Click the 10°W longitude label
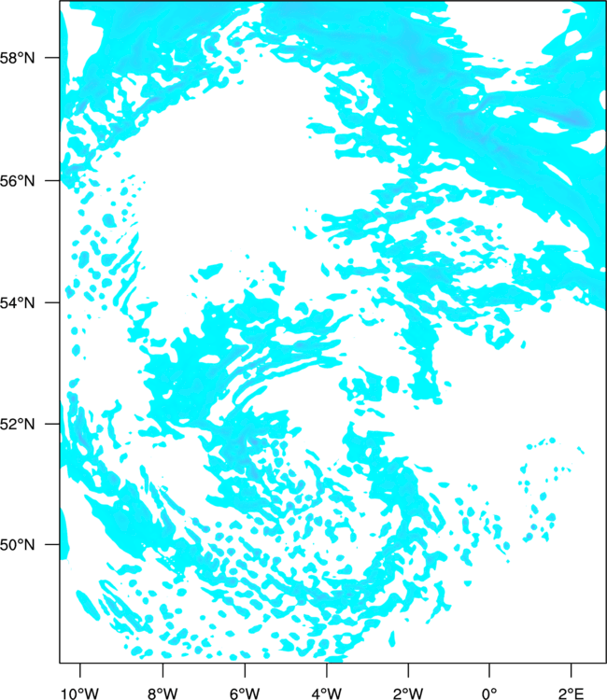This screenshot has width=607, height=700. [x=80, y=693]
